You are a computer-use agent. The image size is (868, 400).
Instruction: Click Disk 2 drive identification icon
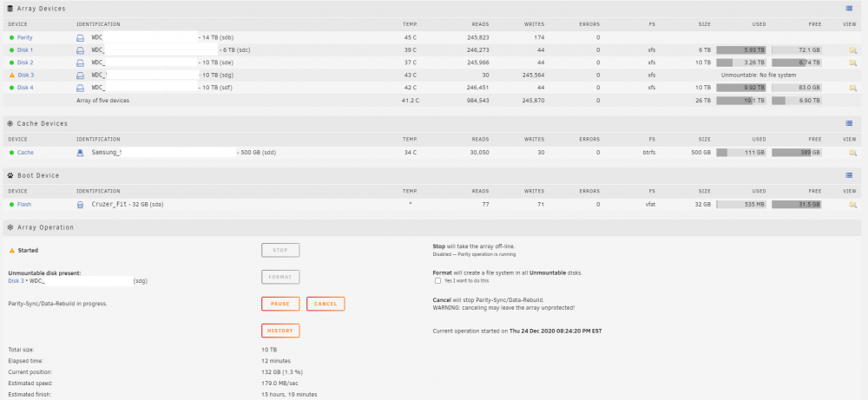coord(80,62)
